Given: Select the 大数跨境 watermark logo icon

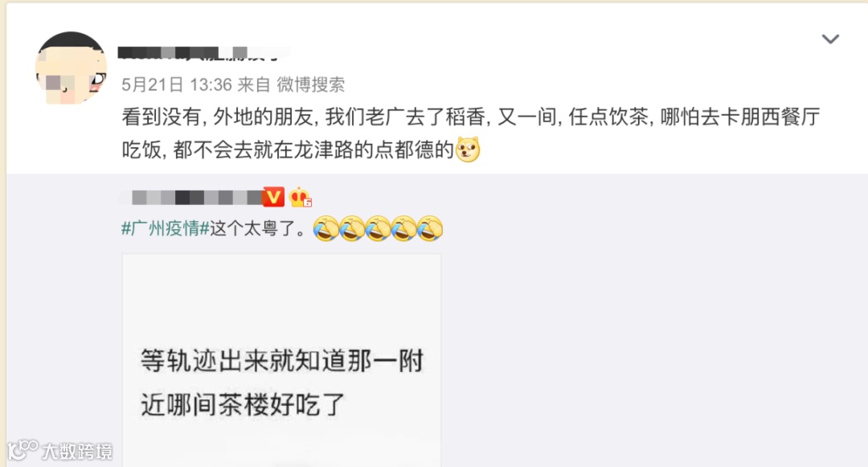Looking at the screenshot, I should pos(23,449).
